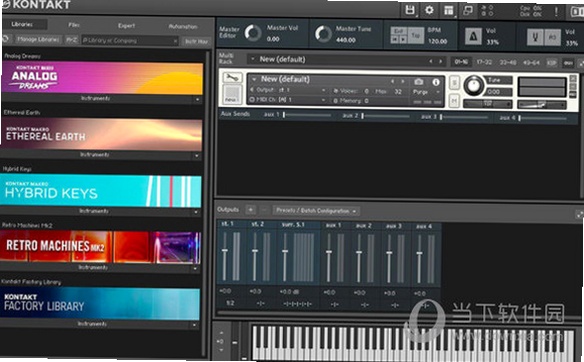The image size is (584, 362).
Task: Select the previous multi rack preset arrow
Action: tap(431, 61)
